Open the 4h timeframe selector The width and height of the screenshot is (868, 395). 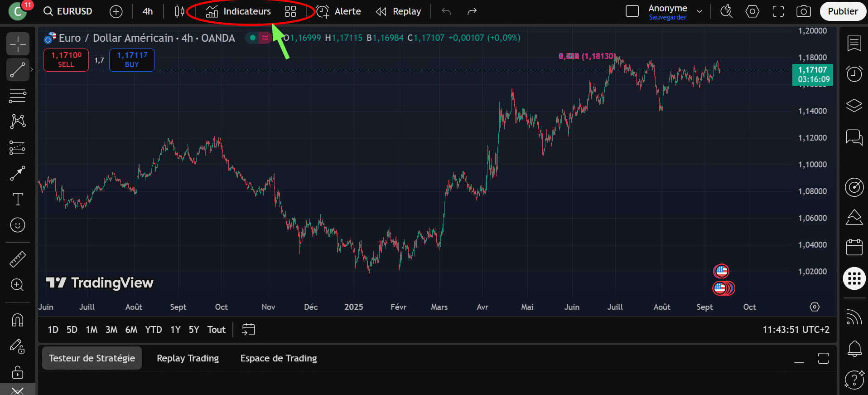pos(148,11)
